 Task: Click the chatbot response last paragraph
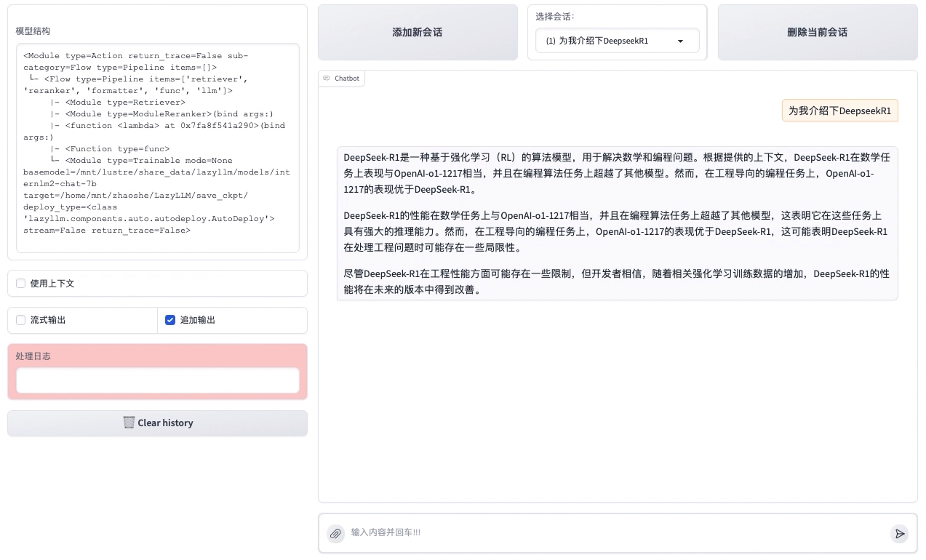(x=617, y=282)
